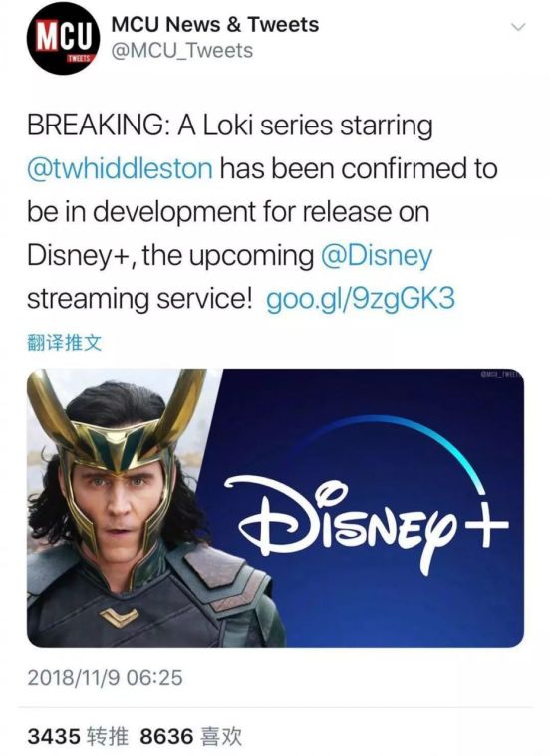Click 翻译推文 to translate tweet
Screen dimensions: 552x756
(x=65, y=343)
